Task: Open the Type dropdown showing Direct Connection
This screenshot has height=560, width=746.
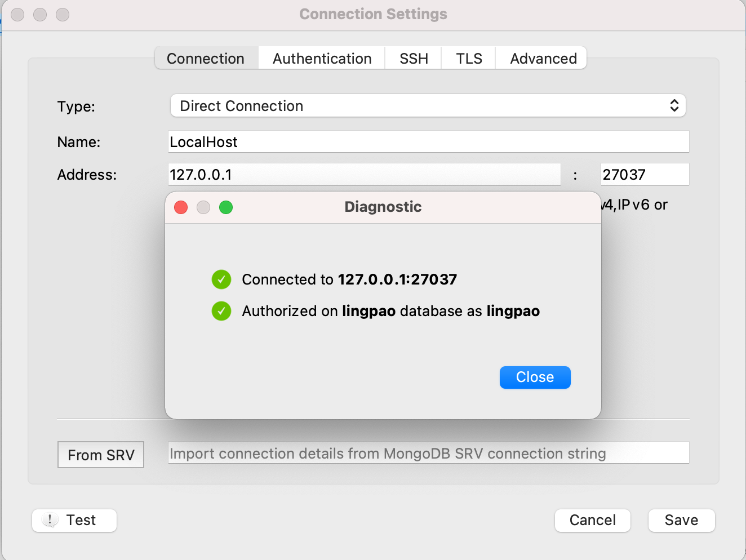Action: click(x=428, y=105)
